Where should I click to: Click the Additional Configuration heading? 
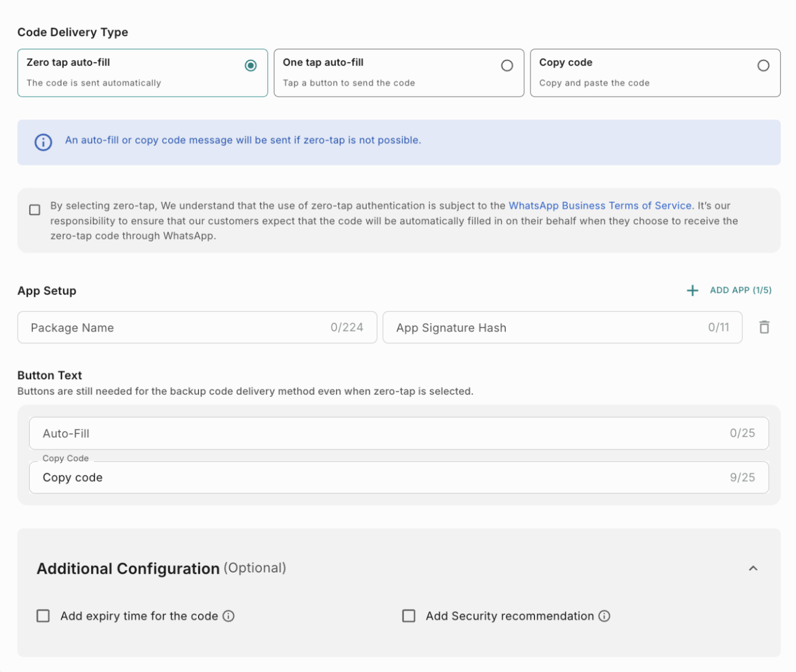[128, 569]
